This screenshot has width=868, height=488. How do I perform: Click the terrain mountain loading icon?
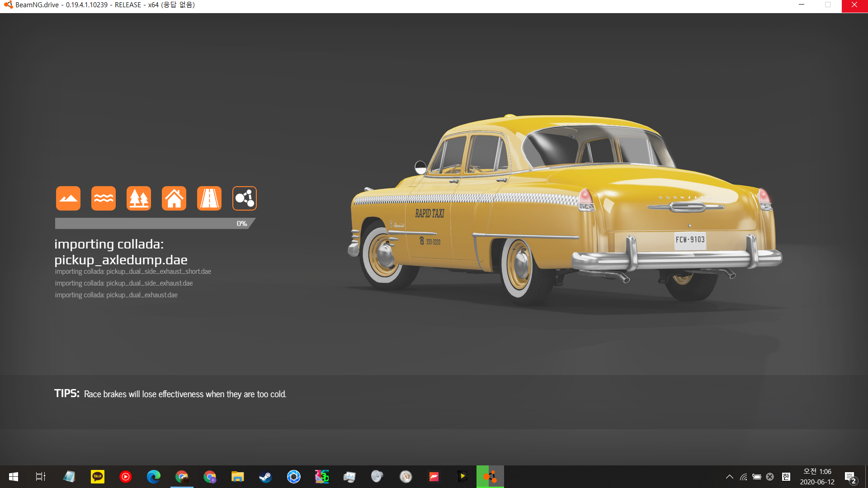(68, 198)
